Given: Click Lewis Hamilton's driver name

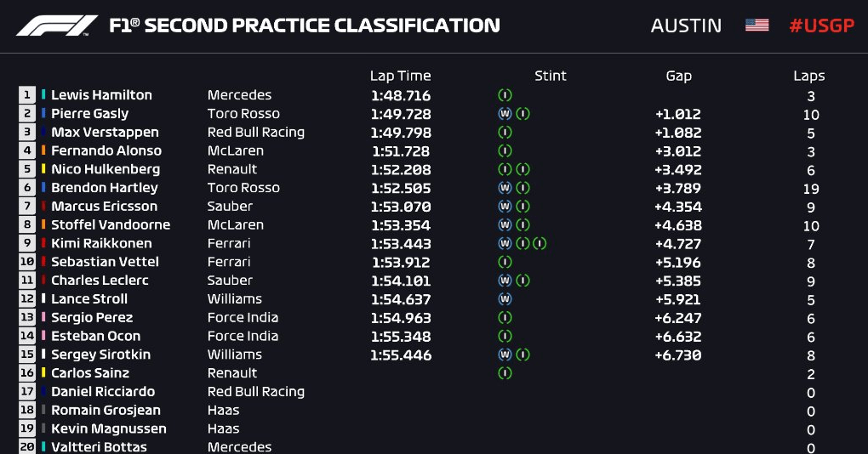Looking at the screenshot, I should [101, 95].
